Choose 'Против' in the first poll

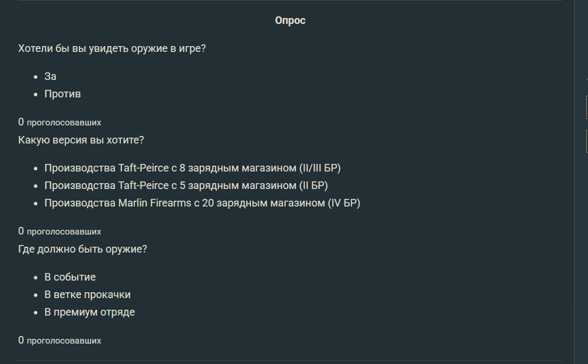[62, 94]
